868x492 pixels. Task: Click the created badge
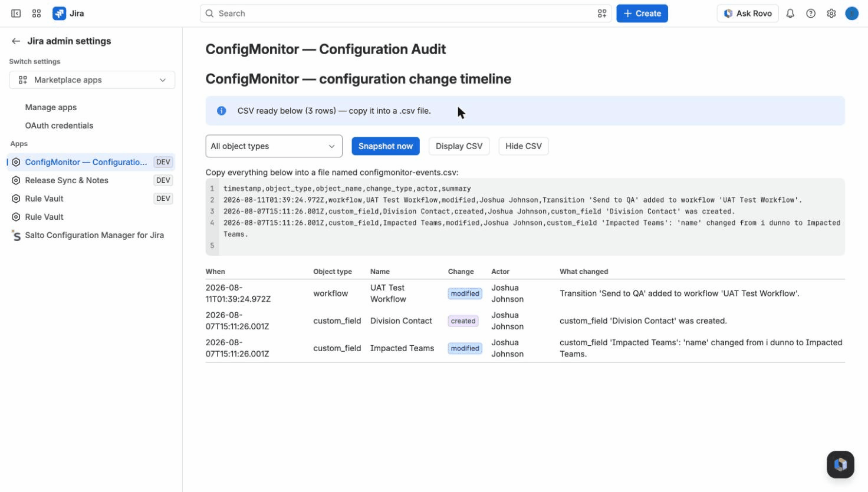[463, 321]
